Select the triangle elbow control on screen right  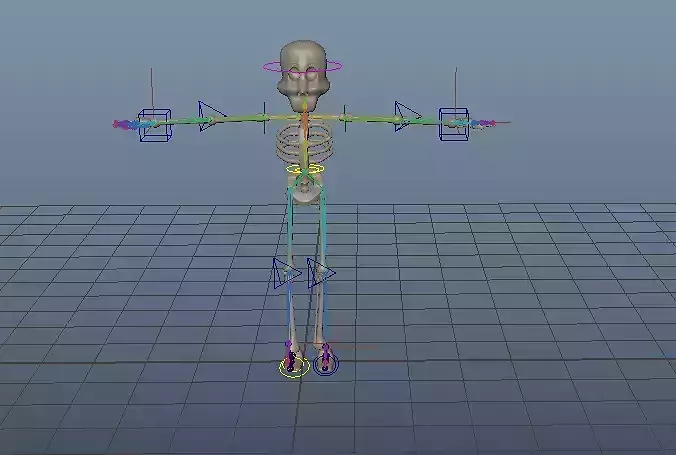pos(408,116)
